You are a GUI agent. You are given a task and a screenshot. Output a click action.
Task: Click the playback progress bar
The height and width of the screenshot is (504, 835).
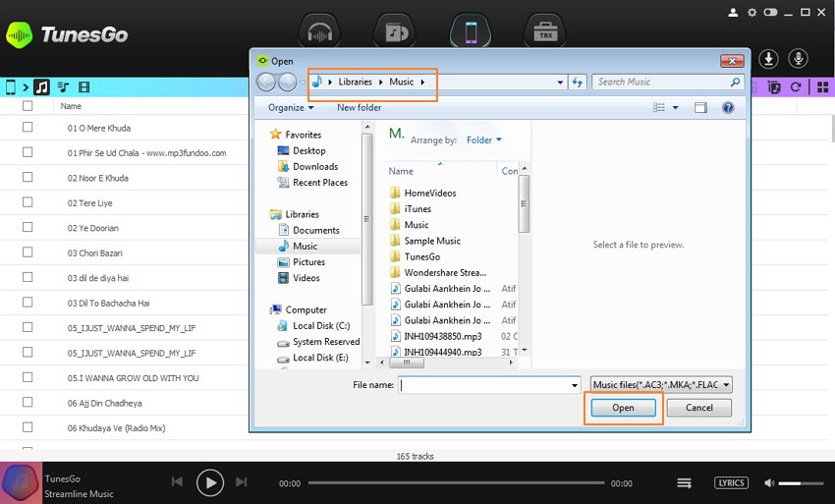pyautogui.click(x=457, y=483)
